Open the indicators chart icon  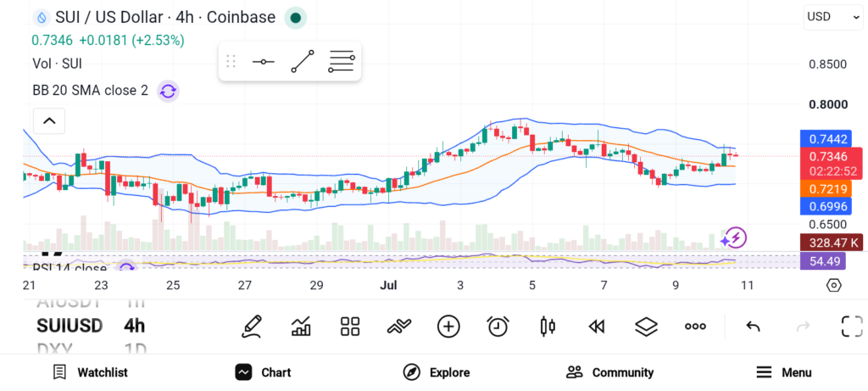coord(301,327)
